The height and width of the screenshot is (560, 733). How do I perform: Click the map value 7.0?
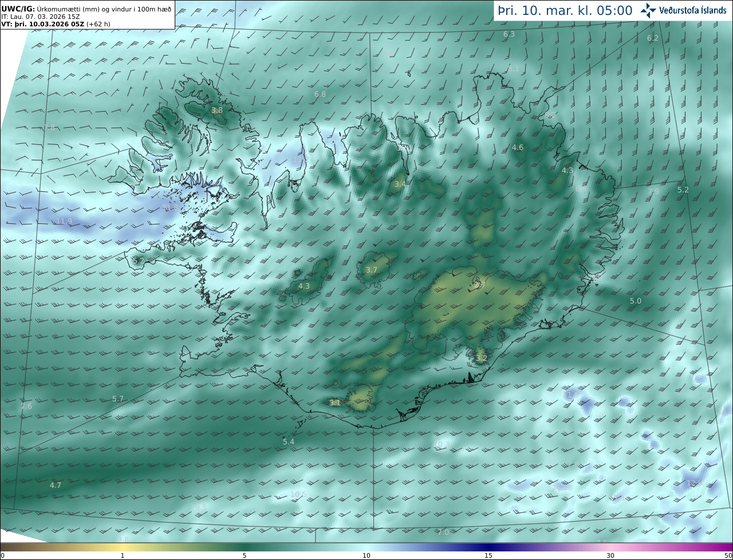(x=443, y=533)
